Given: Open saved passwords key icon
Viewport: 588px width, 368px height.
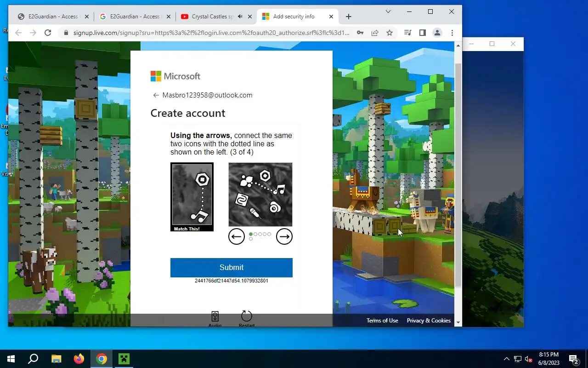Looking at the screenshot, I should click(360, 33).
